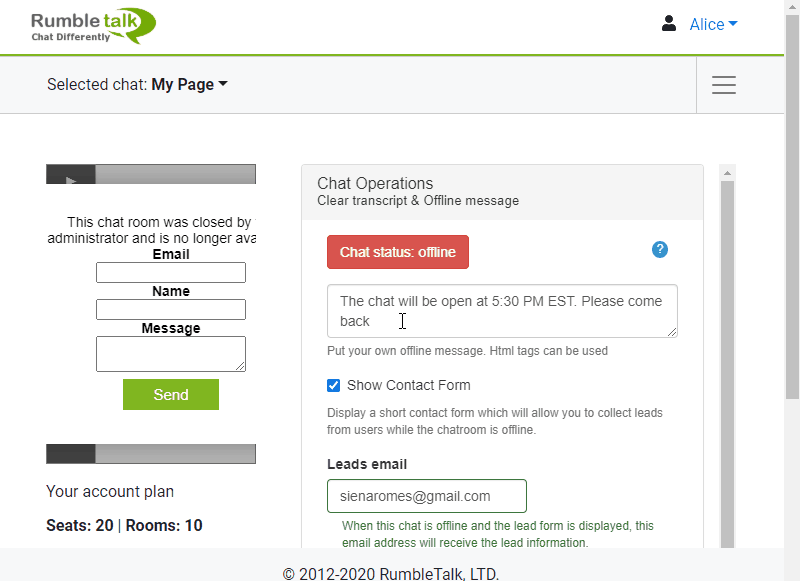Click the play arrow in chat preview header
Viewport: 800px width, 581px height.
tap(71, 180)
